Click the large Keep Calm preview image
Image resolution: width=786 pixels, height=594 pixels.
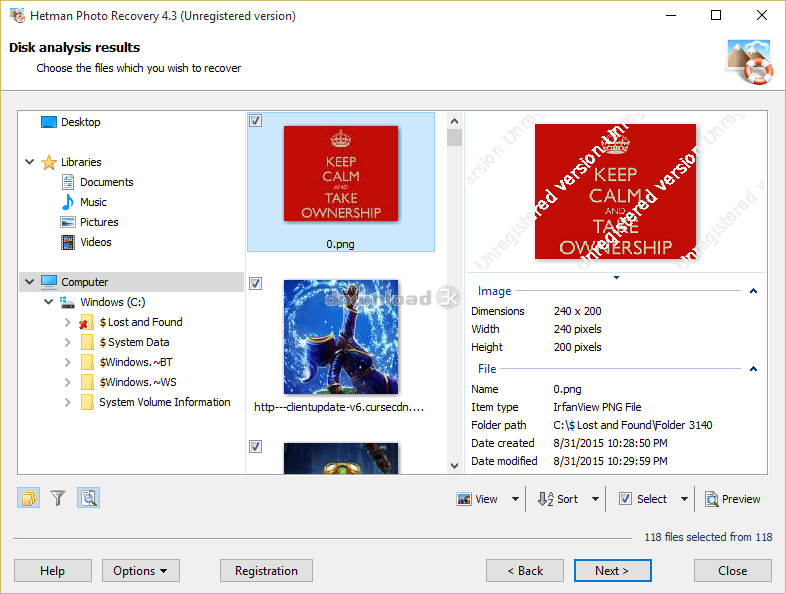(616, 191)
